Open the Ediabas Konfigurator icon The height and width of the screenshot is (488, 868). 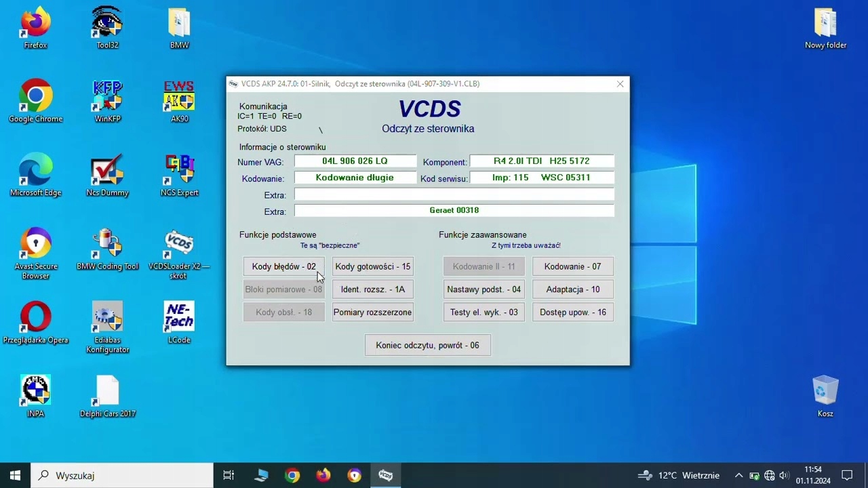pos(107,319)
